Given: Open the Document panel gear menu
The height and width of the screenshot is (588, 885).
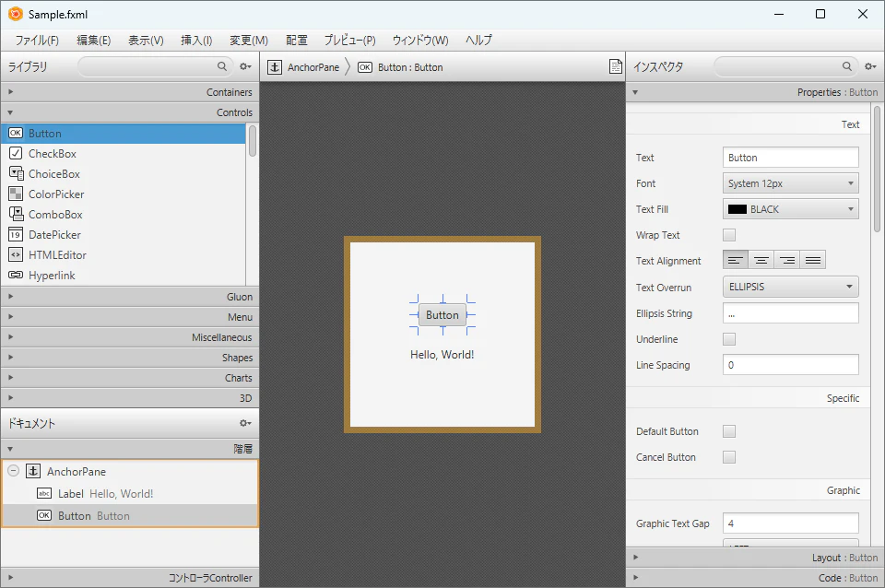Looking at the screenshot, I should click(245, 423).
